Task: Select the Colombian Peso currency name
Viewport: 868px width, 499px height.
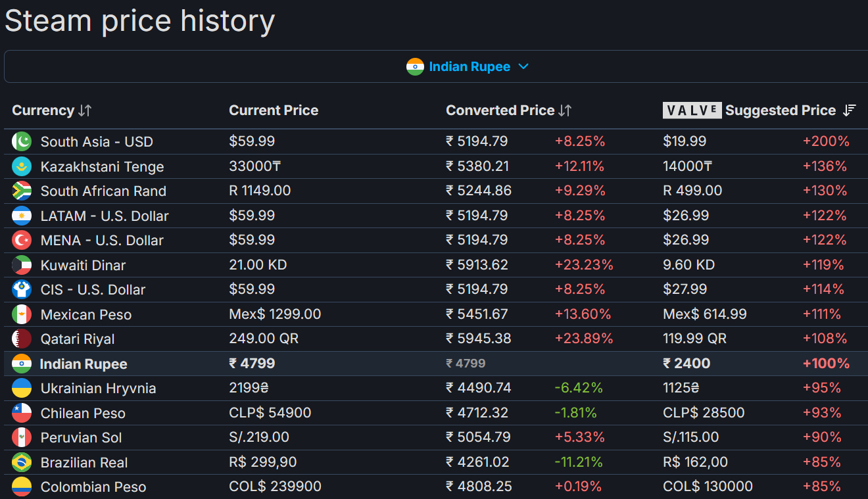Action: [93, 487]
